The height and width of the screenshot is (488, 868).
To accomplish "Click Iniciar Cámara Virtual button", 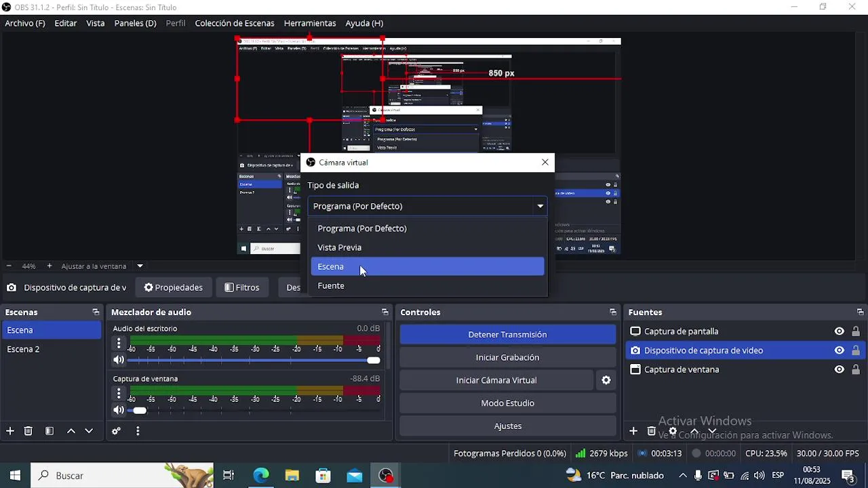I will click(496, 380).
